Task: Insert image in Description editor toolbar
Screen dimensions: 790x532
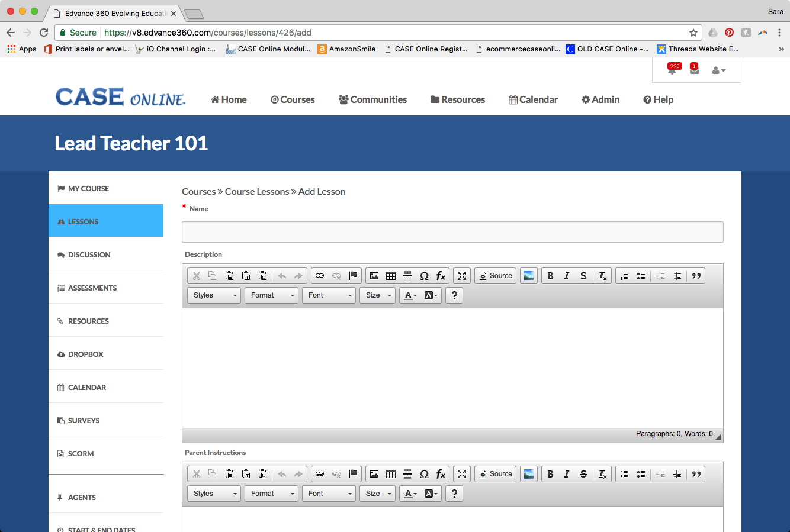Action: [x=374, y=276]
